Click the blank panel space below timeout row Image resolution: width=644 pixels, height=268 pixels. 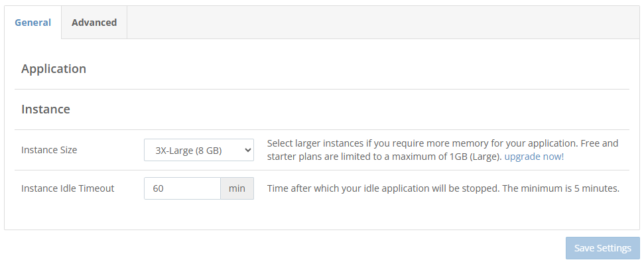[322, 214]
